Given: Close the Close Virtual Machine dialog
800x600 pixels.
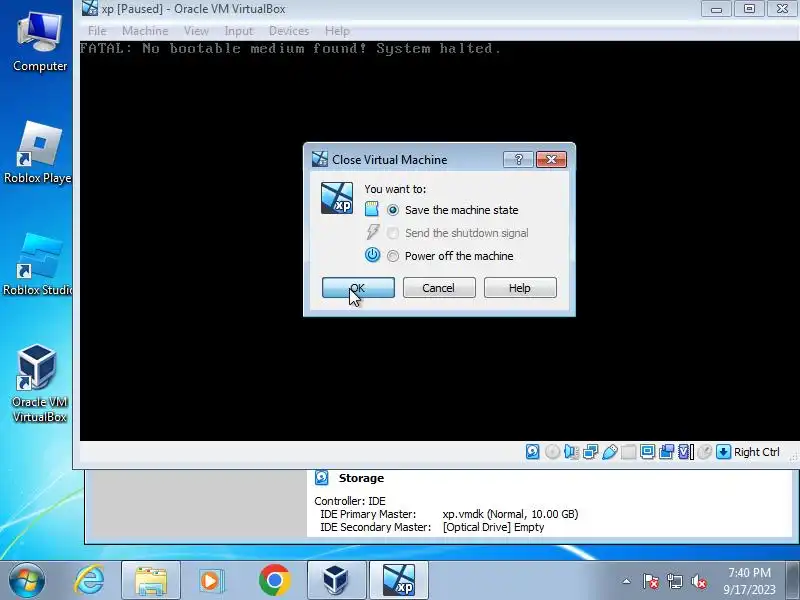Looking at the screenshot, I should pos(551,160).
